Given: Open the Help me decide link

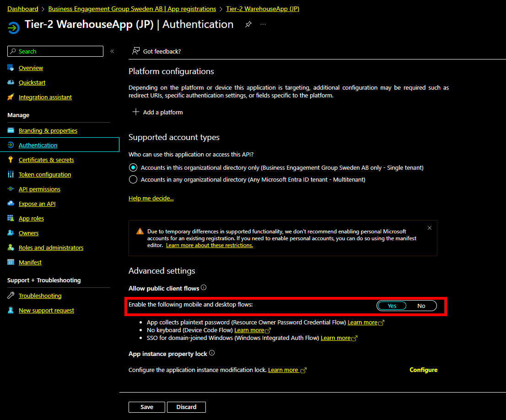Looking at the screenshot, I should point(151,198).
